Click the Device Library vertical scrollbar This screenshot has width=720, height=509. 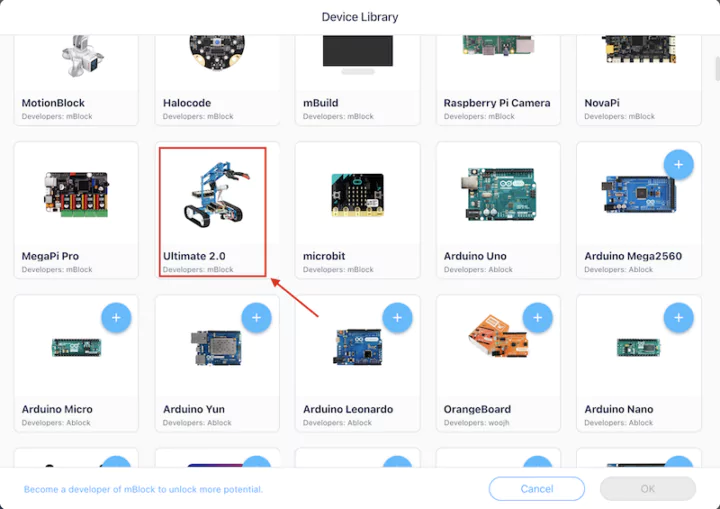click(x=717, y=68)
